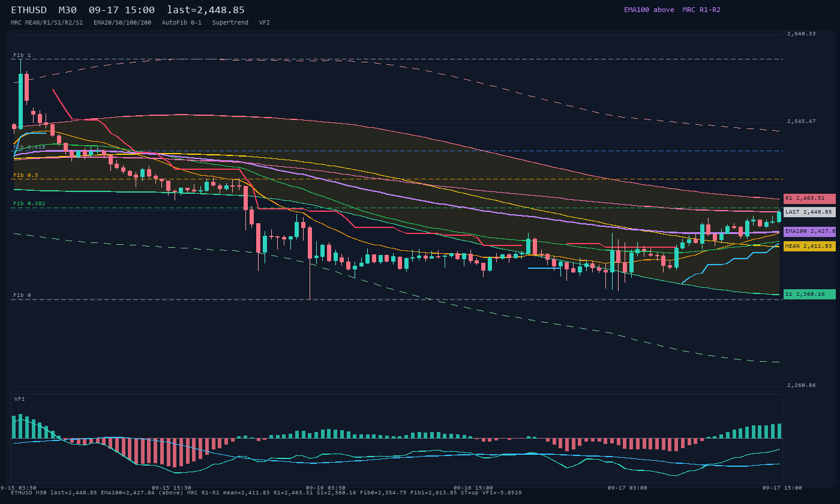Click the 2,545.47 price axis label
The height and width of the screenshot is (504, 840).
802,121
